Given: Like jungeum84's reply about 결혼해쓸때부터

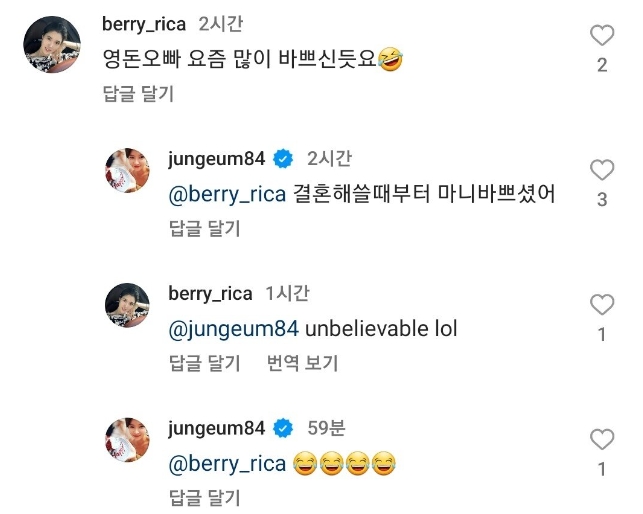Looking at the screenshot, I should tap(601, 170).
